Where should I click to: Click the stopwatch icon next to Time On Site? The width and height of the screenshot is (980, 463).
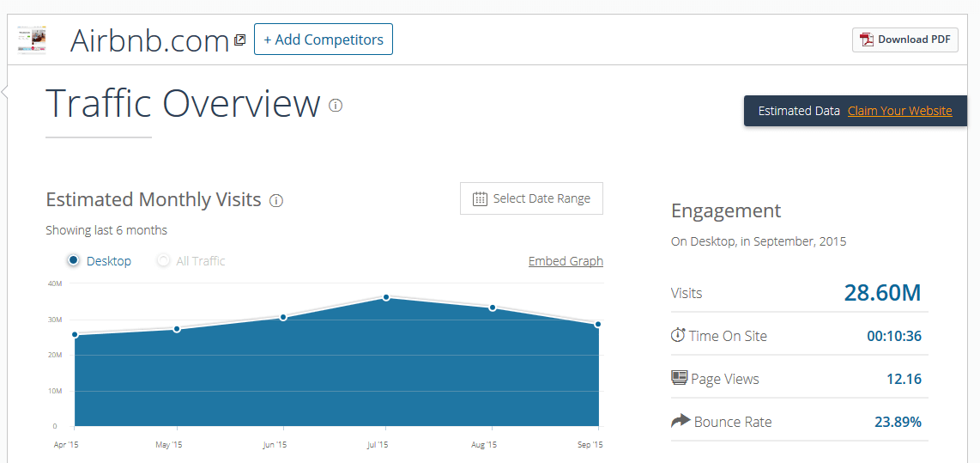tap(678, 335)
